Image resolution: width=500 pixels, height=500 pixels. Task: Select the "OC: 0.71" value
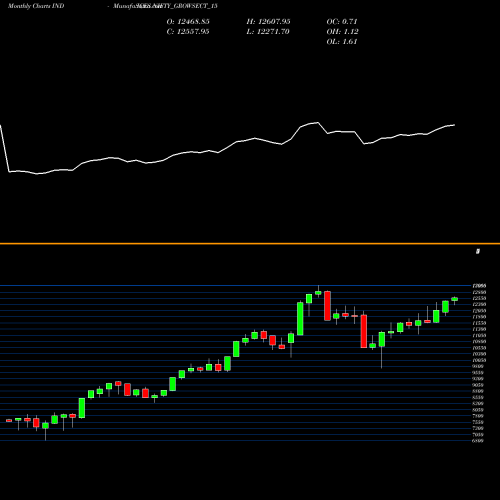click(342, 22)
